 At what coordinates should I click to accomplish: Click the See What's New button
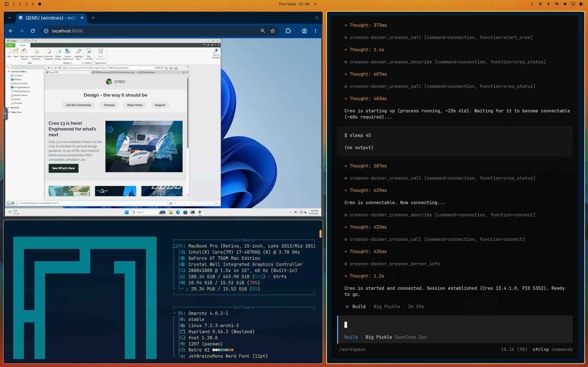click(63, 168)
